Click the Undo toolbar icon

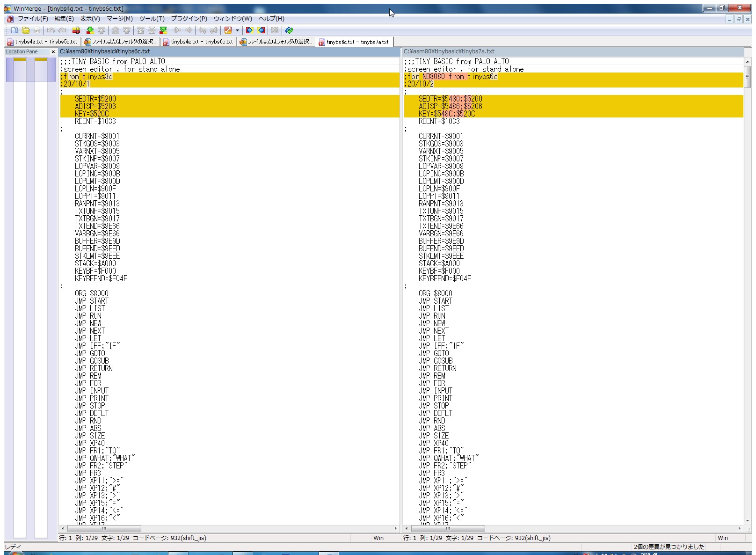click(x=51, y=30)
